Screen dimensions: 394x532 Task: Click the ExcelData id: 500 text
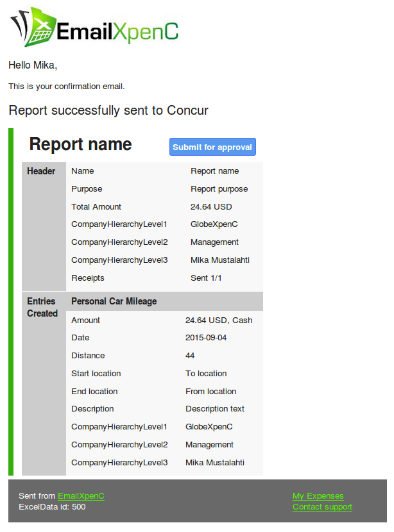click(52, 506)
